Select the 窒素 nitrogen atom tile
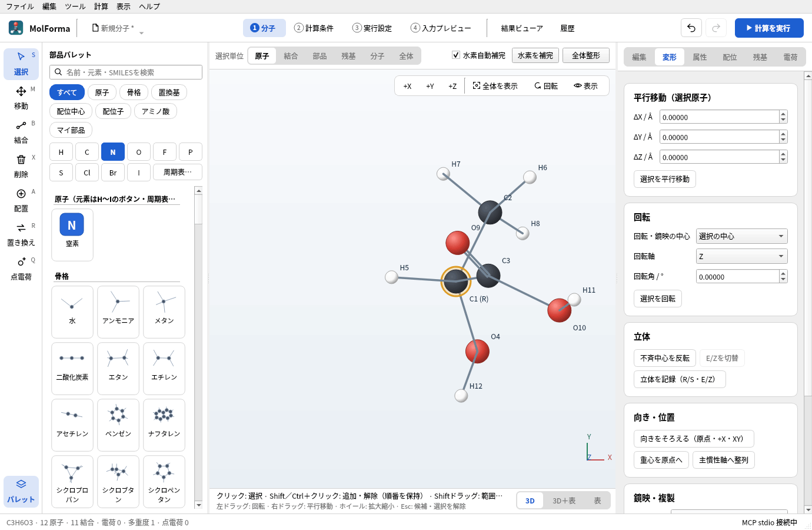The width and height of the screenshot is (812, 530). [x=72, y=234]
